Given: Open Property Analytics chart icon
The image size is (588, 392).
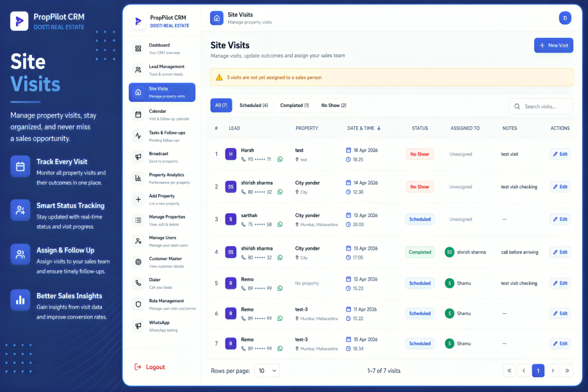Looking at the screenshot, I should click(x=138, y=178).
